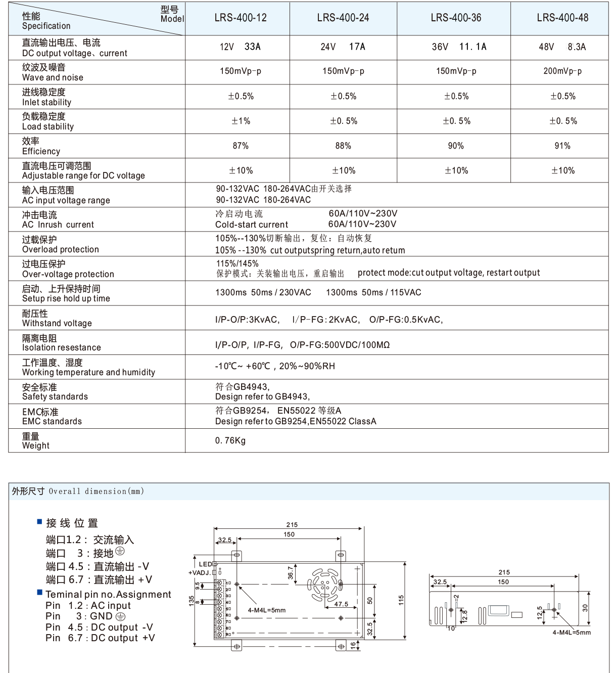The width and height of the screenshot is (616, 673).
Task: Select the LRS-400-24 column header
Action: tap(343, 18)
